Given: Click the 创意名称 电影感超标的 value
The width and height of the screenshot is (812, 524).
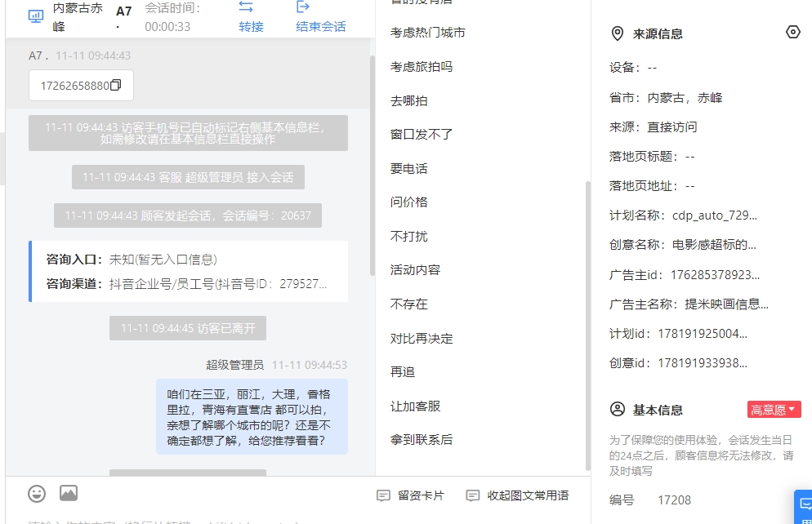Looking at the screenshot, I should coord(714,245).
